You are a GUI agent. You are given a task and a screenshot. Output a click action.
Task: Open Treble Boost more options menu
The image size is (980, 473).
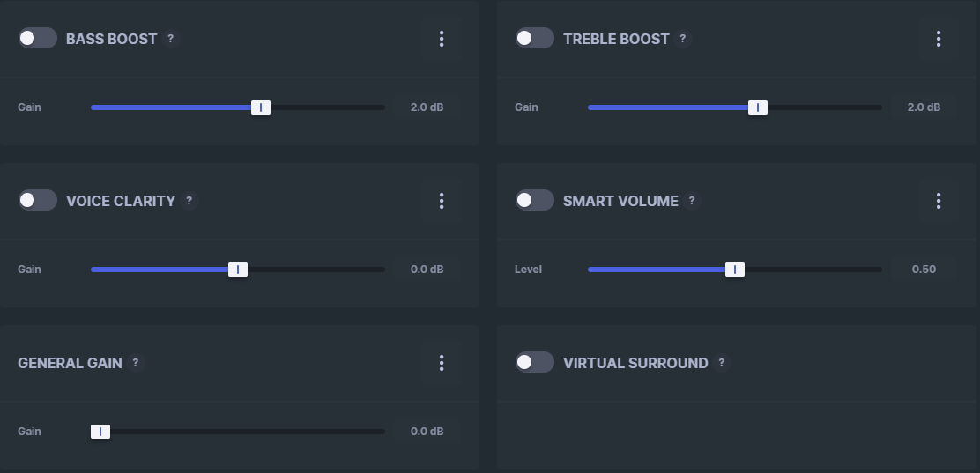939,39
